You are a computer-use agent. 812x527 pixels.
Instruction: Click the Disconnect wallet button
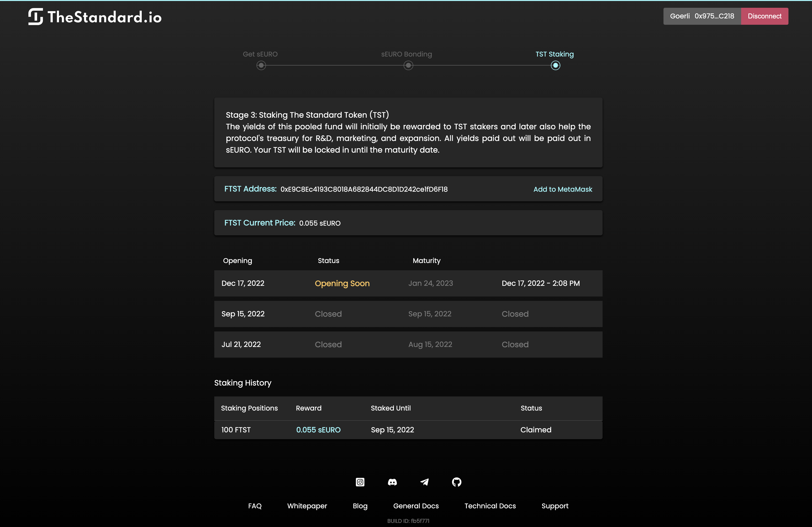[x=764, y=16]
